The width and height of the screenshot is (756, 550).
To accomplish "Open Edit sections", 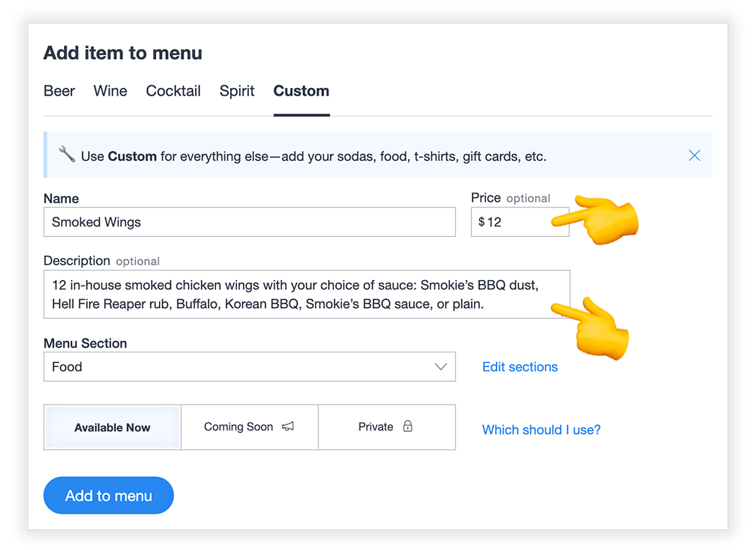I will point(520,366).
